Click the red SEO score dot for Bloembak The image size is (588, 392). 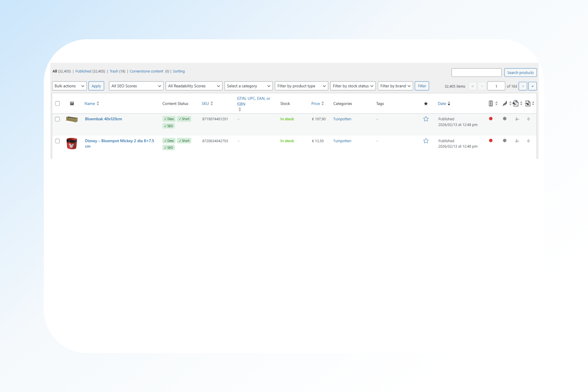point(491,119)
